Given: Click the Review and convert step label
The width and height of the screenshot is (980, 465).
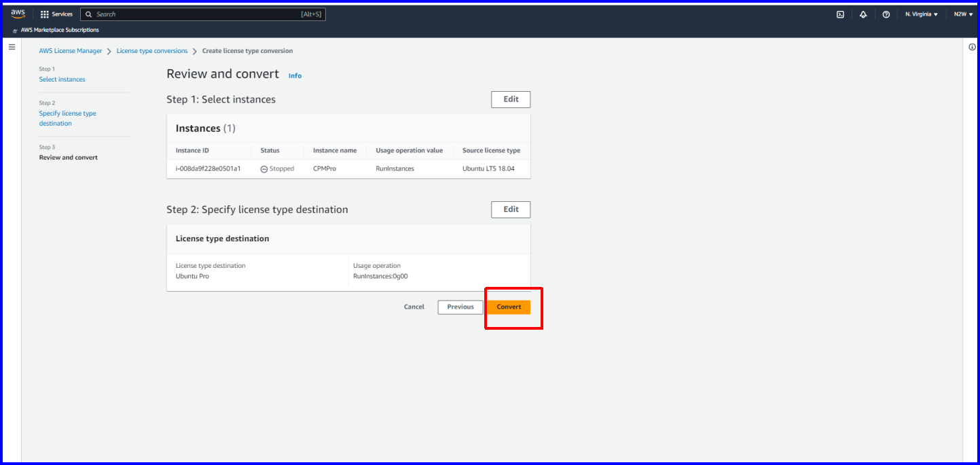Looking at the screenshot, I should pyautogui.click(x=69, y=158).
